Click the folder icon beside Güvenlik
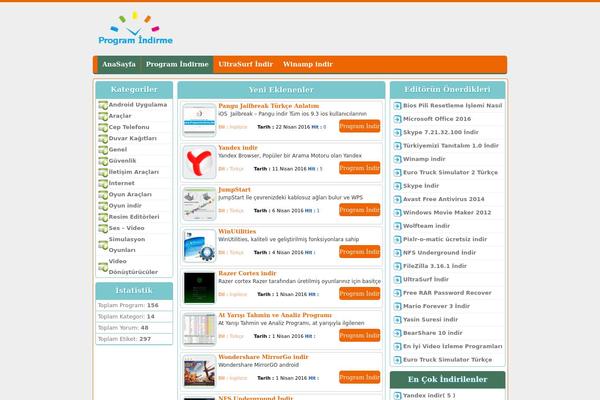 point(103,161)
